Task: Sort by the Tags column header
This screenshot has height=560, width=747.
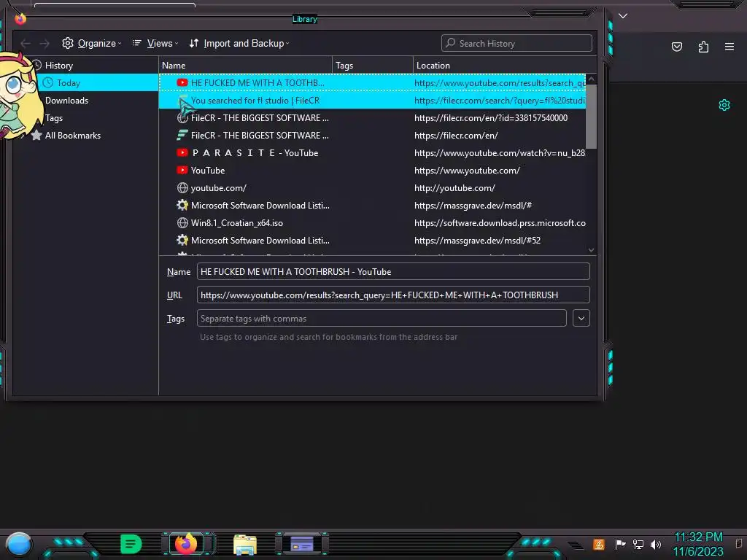Action: point(373,65)
